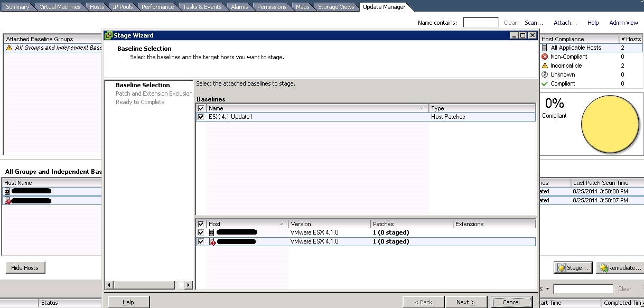Click the Hide Hosts button
Screen dimensions: 644x308
coord(25,268)
